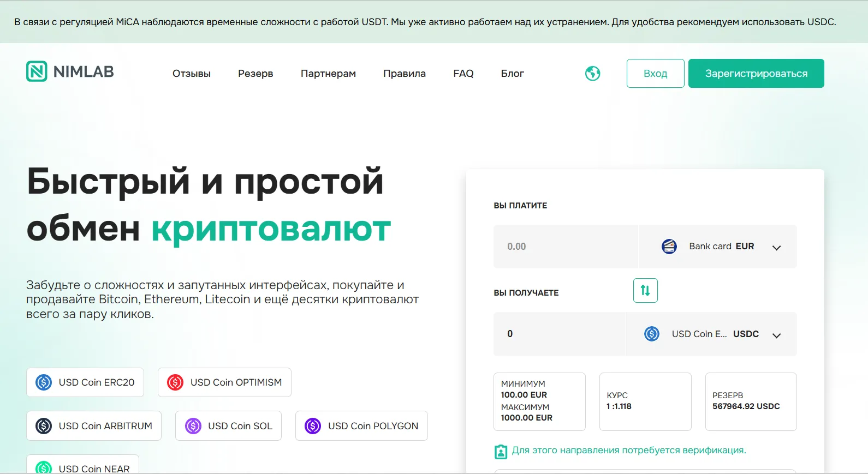Open the globe language selector
This screenshot has height=474, width=868.
pyautogui.click(x=592, y=73)
